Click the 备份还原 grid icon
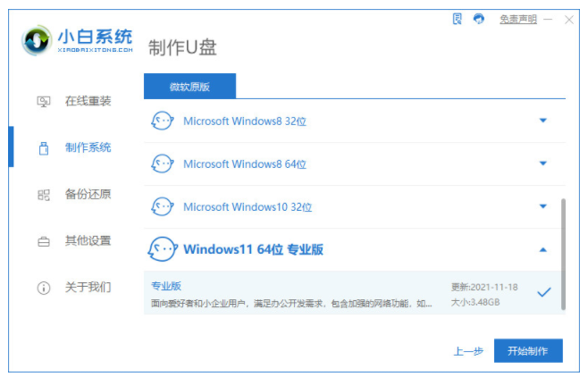This screenshot has width=588, height=377. pos(44,195)
